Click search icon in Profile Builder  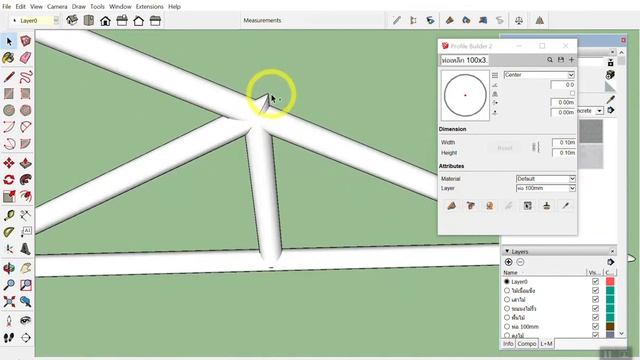550,60
